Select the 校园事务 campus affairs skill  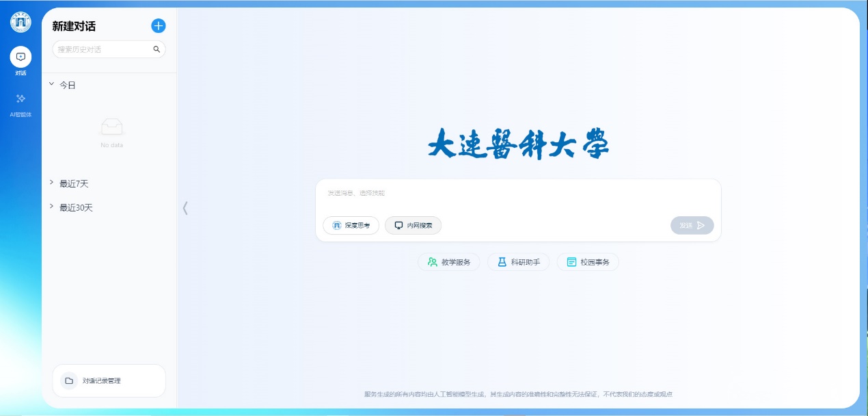(x=588, y=262)
